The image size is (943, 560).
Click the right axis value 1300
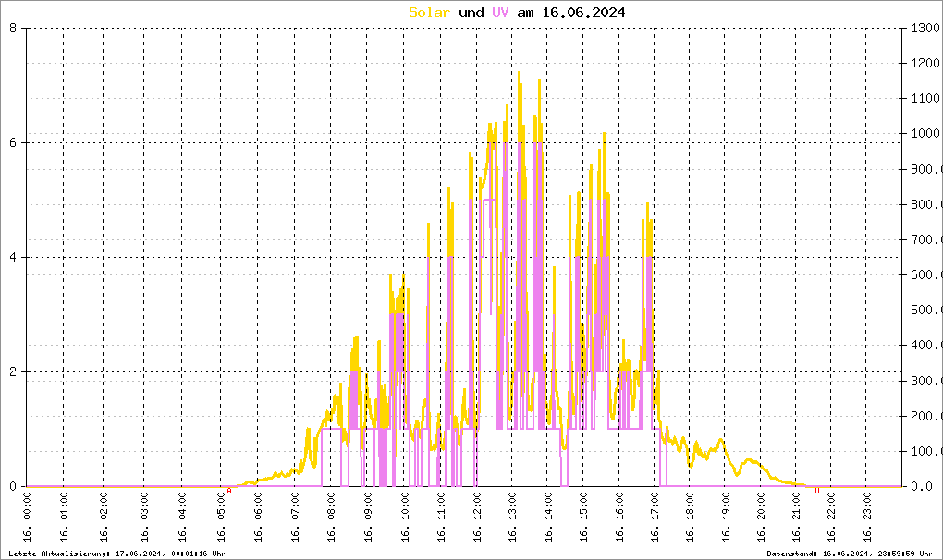pos(925,28)
